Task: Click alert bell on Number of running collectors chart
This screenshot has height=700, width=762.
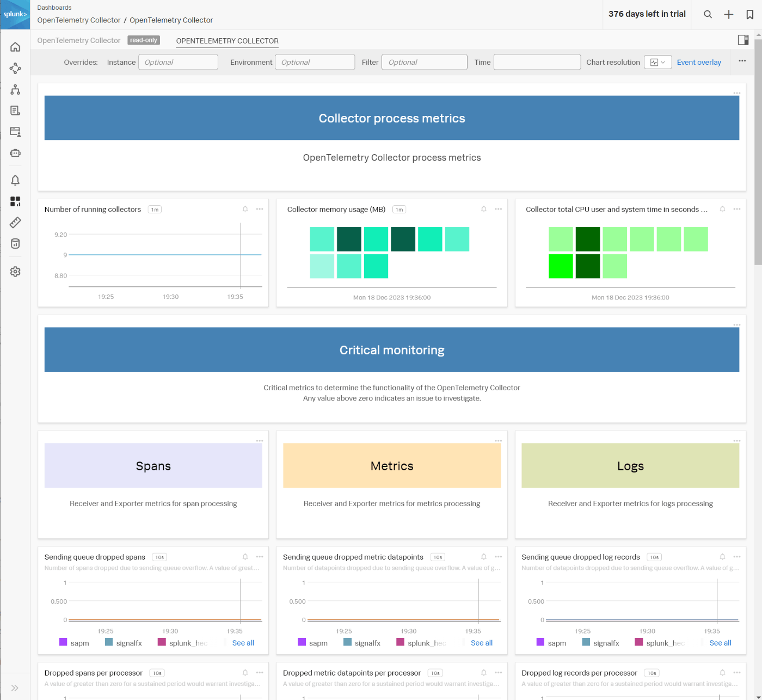Action: pyautogui.click(x=245, y=209)
